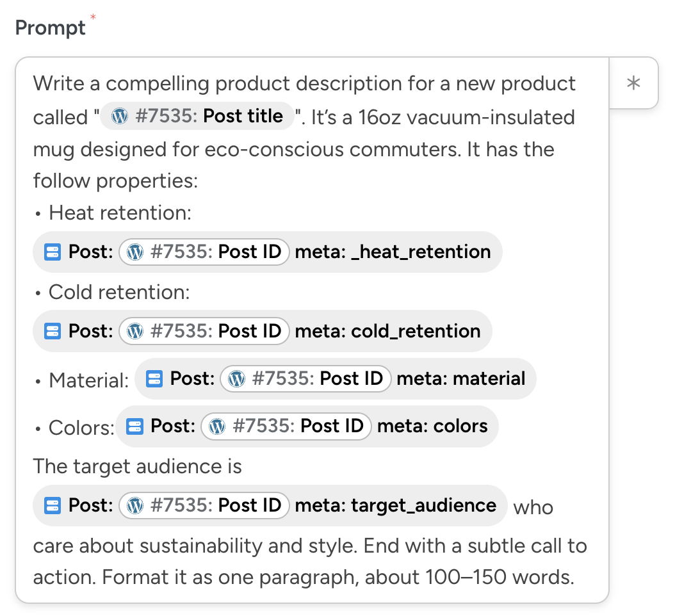Viewport: 675px width, 616px height.
Task: Click the WordPress icon in the material Post ID pill
Action: [x=237, y=379]
